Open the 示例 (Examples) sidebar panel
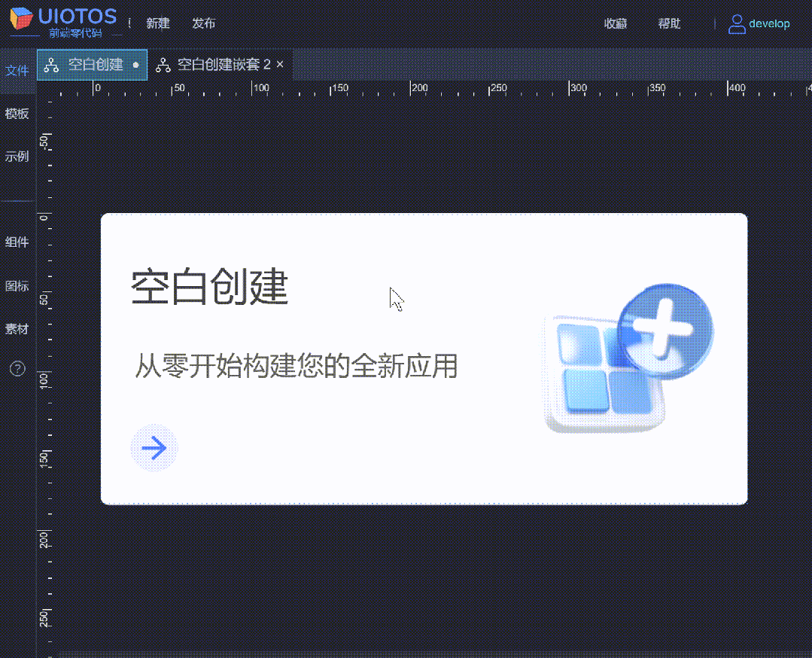The height and width of the screenshot is (658, 812). click(x=17, y=157)
